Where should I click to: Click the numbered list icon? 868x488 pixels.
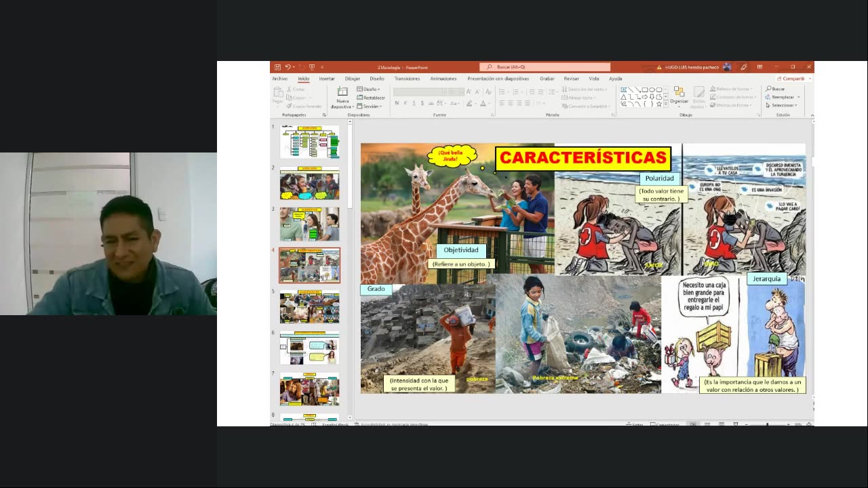point(517,91)
